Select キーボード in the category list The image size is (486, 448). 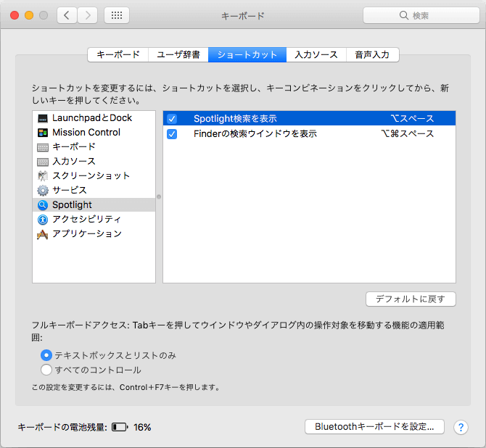tap(94, 147)
